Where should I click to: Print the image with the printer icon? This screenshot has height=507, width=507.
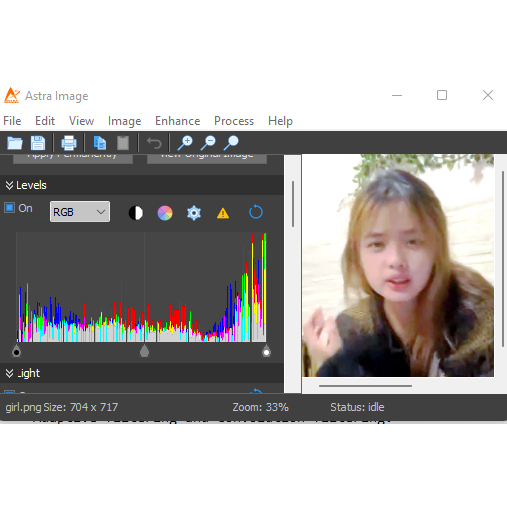(x=69, y=143)
